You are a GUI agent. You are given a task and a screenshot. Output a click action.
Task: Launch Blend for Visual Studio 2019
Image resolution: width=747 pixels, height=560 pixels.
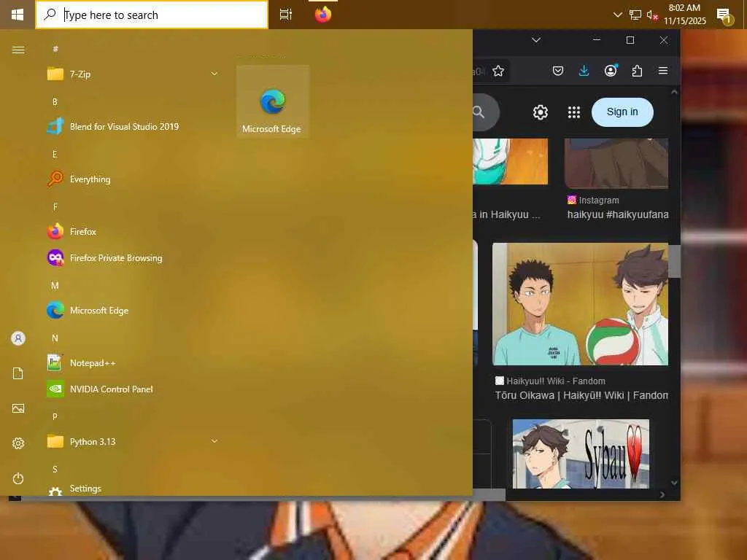tap(133, 126)
